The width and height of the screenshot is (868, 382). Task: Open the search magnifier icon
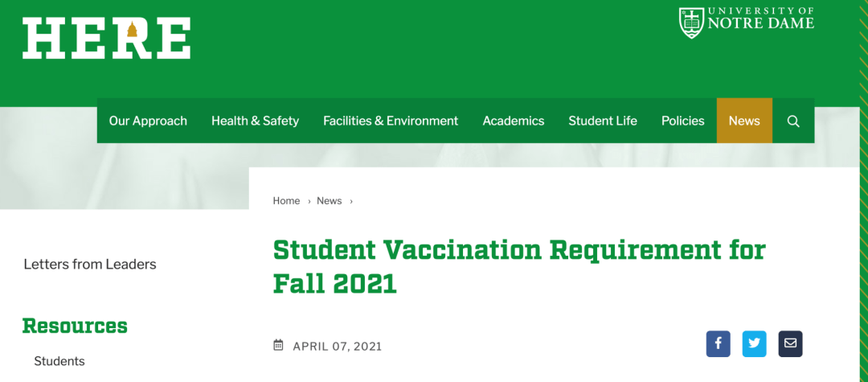point(793,121)
